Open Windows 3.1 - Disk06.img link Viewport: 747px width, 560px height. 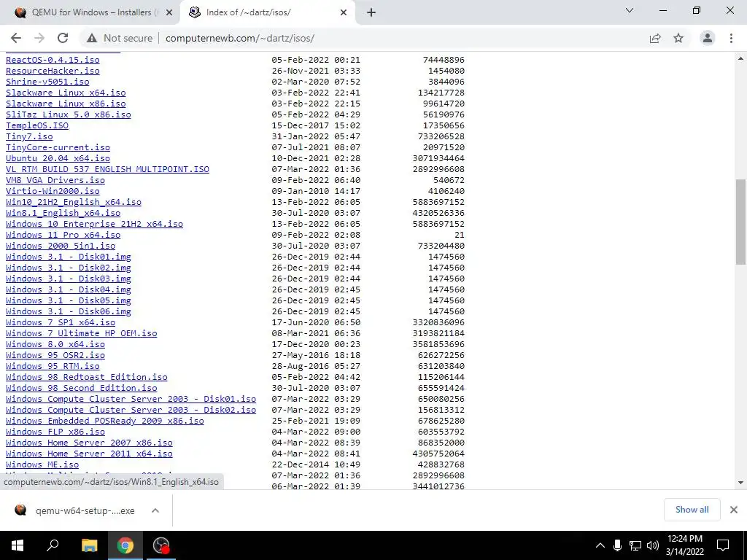(69, 312)
